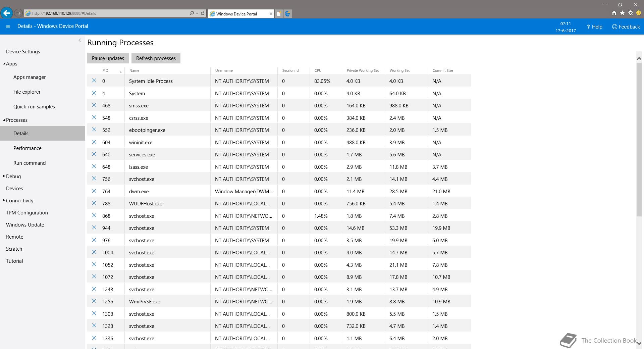Click the browser address bar URL
This screenshot has height=349, width=644.
[x=64, y=13]
